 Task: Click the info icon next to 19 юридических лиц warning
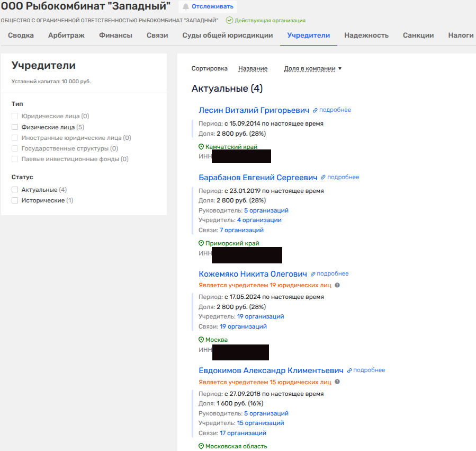click(337, 285)
